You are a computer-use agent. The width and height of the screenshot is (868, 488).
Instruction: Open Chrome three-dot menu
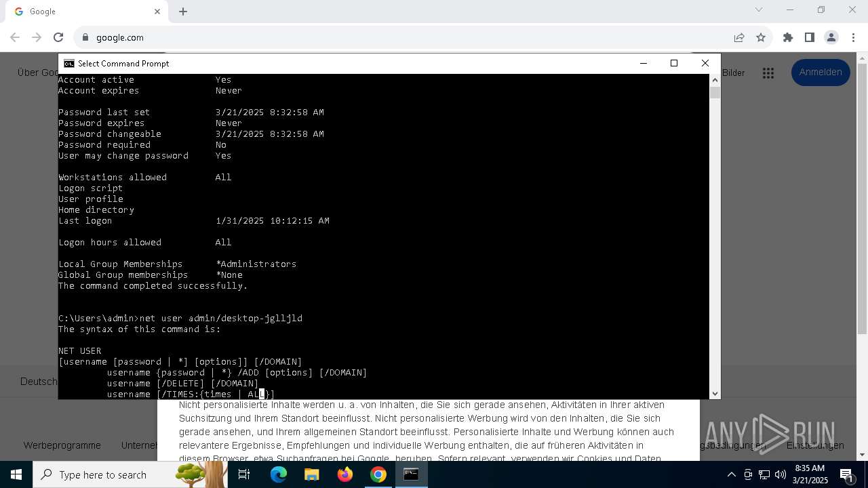[853, 37]
